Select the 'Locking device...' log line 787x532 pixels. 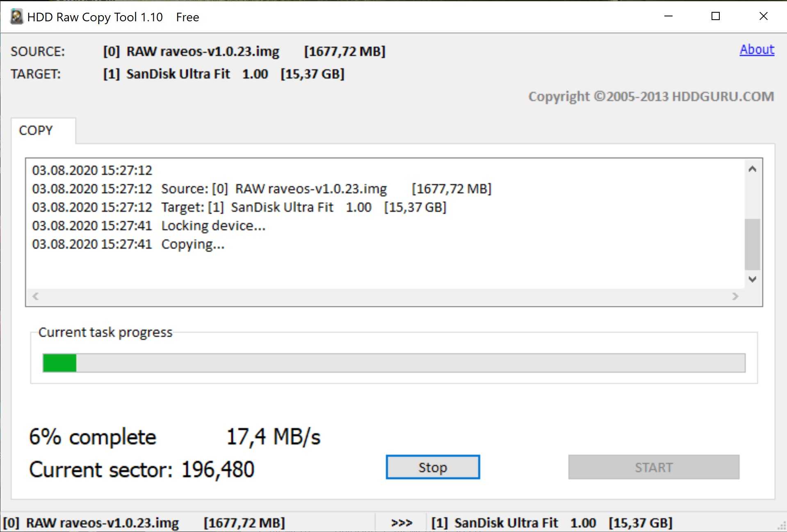click(x=213, y=226)
